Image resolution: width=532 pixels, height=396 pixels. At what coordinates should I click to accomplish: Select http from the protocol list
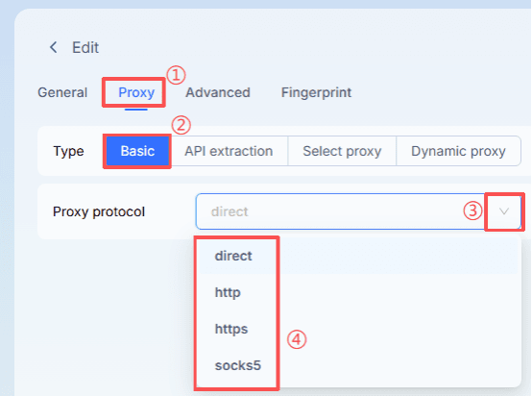pyautogui.click(x=358, y=292)
